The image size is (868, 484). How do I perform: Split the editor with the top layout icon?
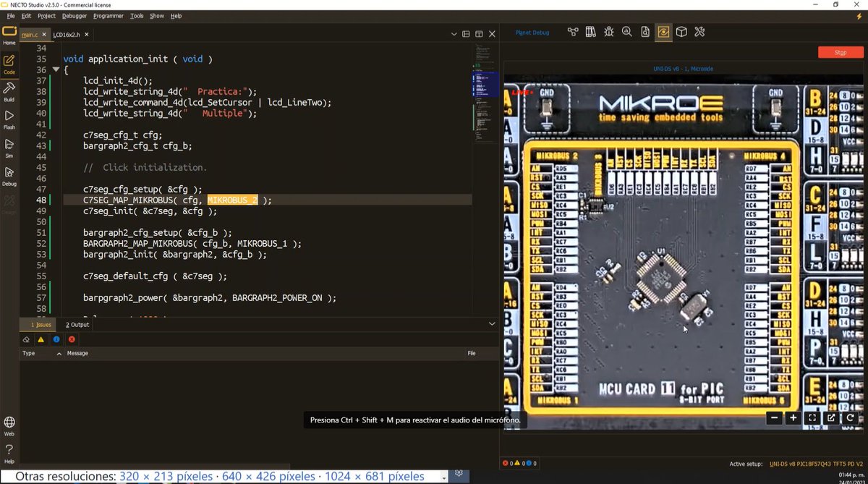pyautogui.click(x=479, y=34)
